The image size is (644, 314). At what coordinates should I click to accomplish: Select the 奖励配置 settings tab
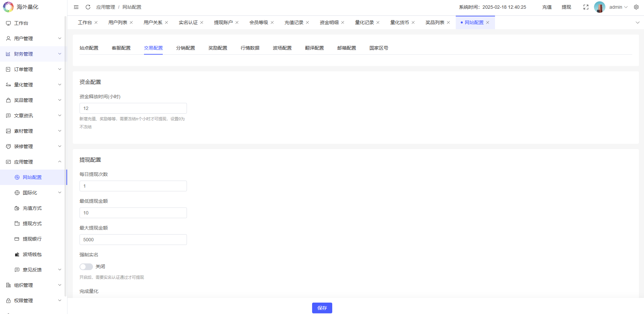click(x=217, y=48)
